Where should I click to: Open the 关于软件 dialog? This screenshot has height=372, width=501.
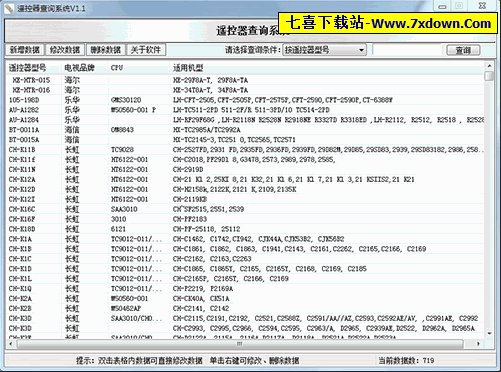pyautogui.click(x=146, y=50)
